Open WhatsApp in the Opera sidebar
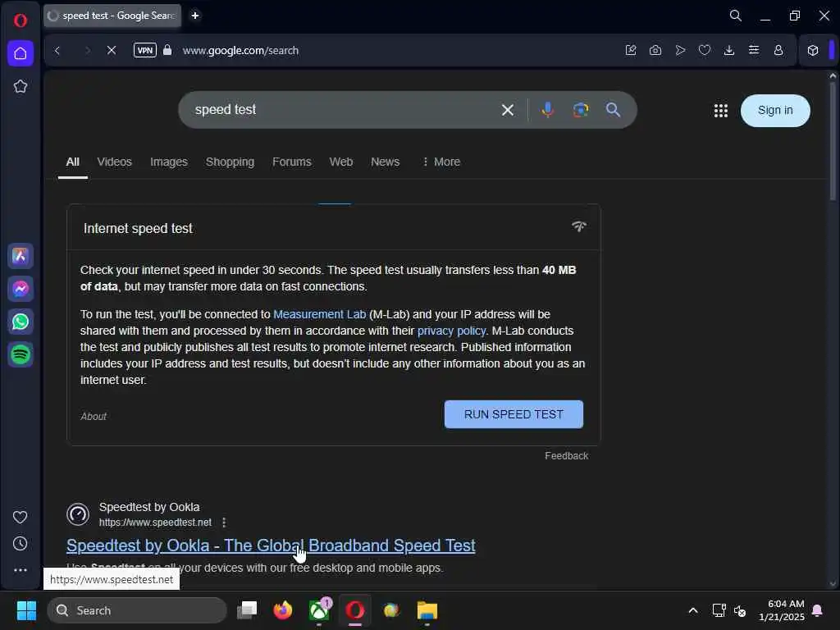 (x=21, y=322)
